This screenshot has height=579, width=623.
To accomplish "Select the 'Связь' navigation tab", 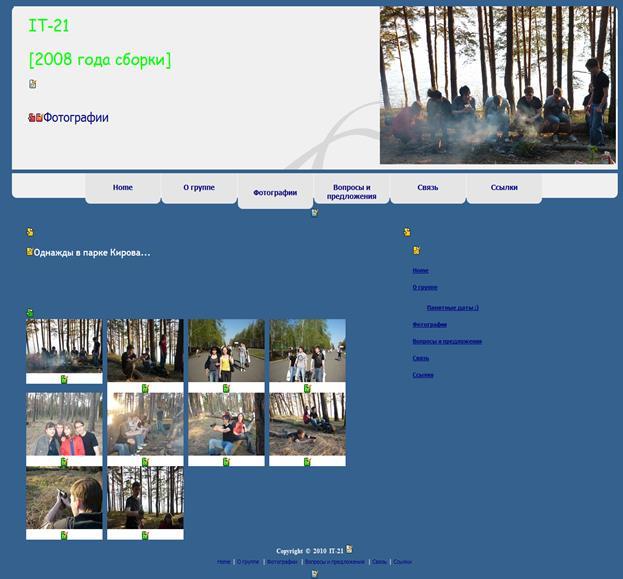I will point(427,187).
